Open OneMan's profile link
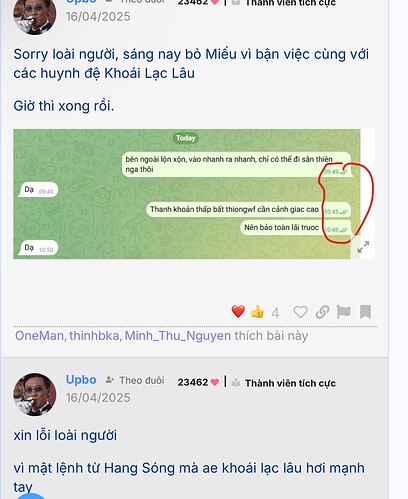The image size is (408, 499). tap(39, 336)
